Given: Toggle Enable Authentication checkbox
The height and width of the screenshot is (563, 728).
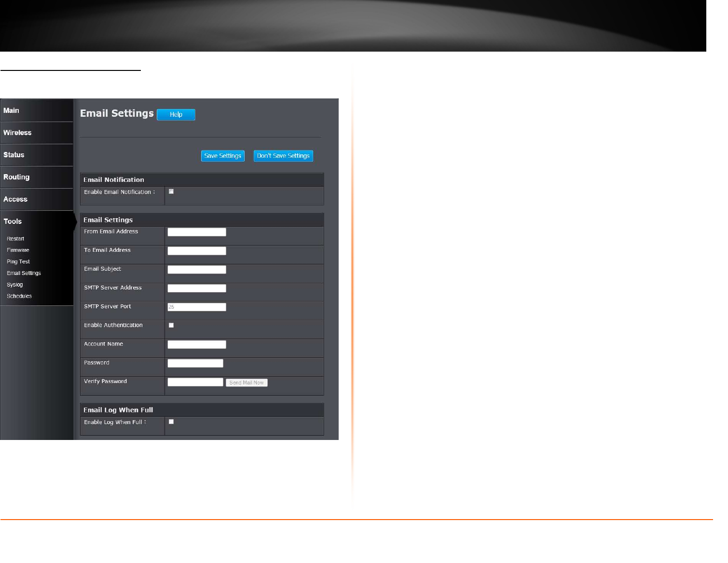Looking at the screenshot, I should coord(171,325).
